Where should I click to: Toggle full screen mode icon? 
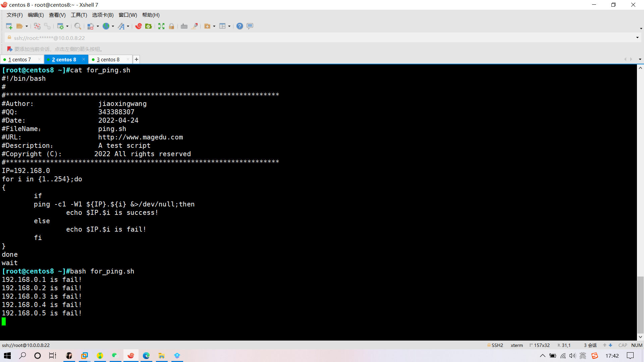tap(161, 26)
